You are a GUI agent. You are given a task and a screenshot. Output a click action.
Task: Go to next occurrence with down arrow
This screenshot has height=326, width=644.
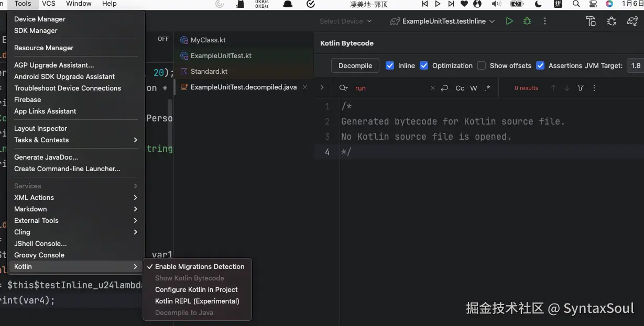567,88
